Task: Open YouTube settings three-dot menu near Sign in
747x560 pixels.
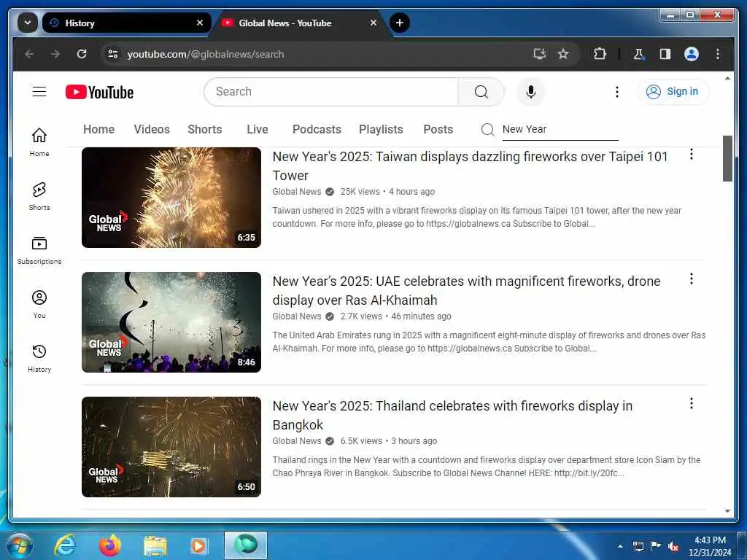Action: (617, 91)
